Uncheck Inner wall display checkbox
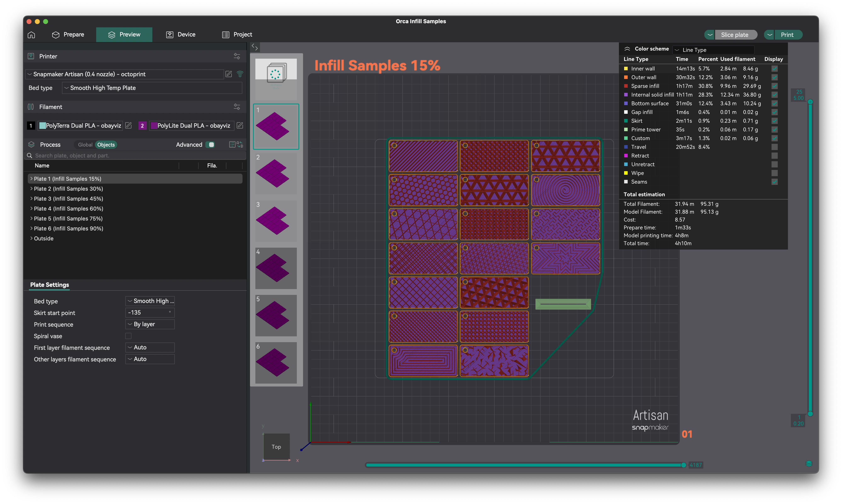This screenshot has width=842, height=504. (774, 69)
